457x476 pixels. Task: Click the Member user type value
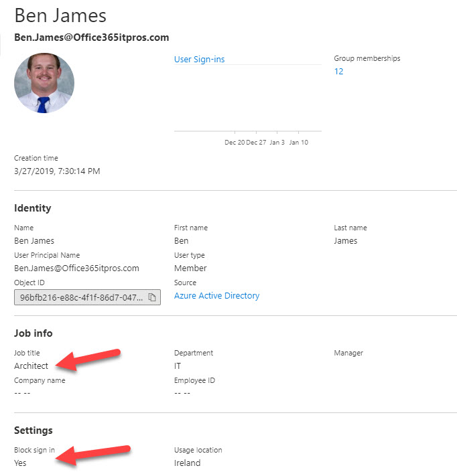point(190,268)
